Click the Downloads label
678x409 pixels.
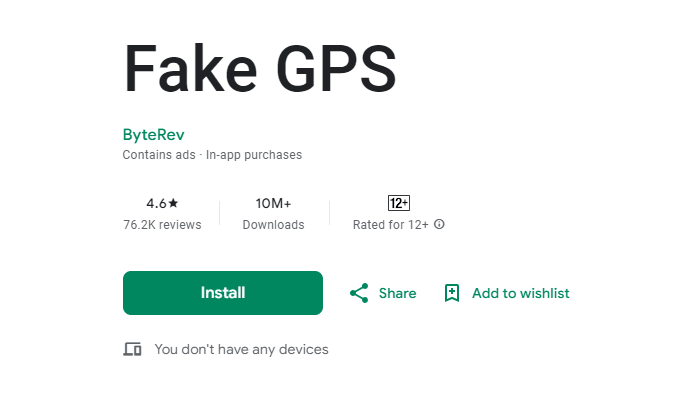click(273, 225)
